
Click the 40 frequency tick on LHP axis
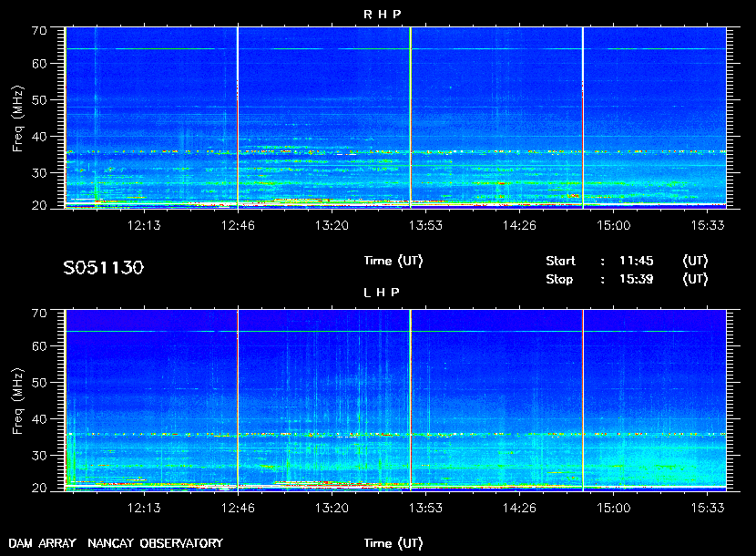[x=39, y=419]
